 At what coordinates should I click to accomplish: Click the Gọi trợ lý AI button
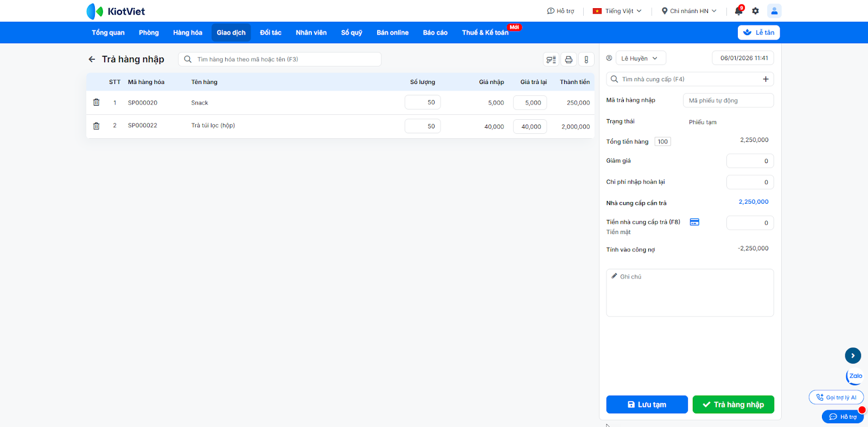[x=836, y=397]
